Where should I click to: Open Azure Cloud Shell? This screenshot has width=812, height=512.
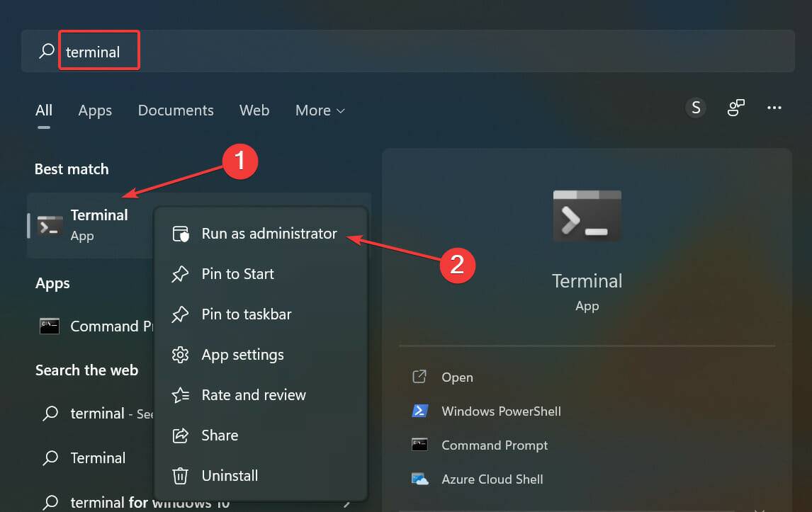point(492,479)
